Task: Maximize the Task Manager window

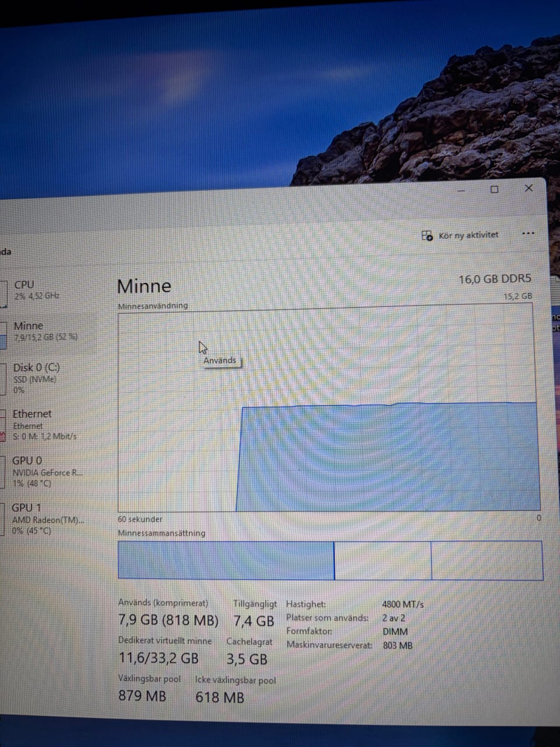Action: click(495, 189)
